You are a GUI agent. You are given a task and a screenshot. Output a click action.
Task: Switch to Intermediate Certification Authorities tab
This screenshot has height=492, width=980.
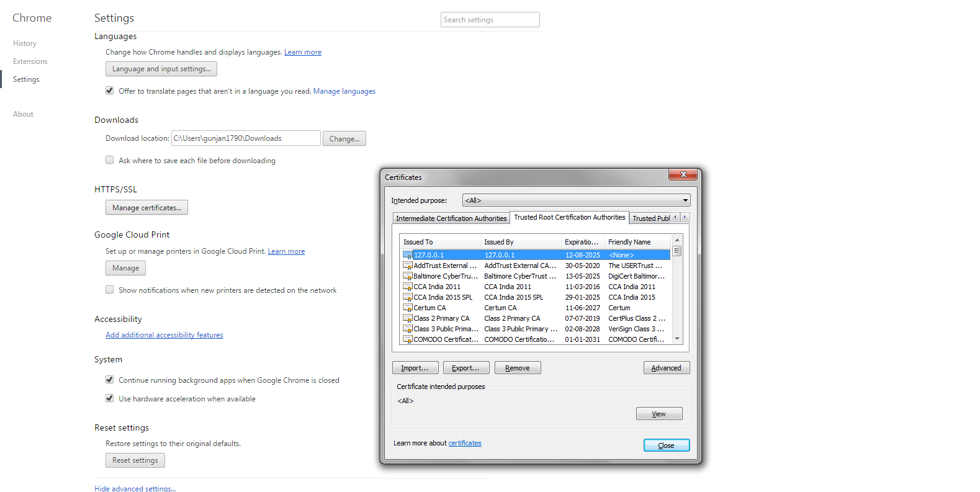pyautogui.click(x=451, y=218)
